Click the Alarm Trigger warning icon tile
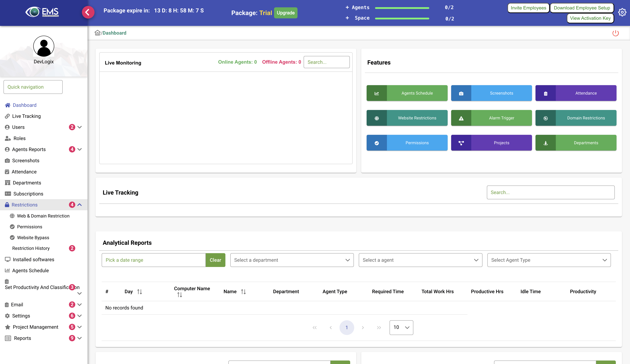The image size is (630, 364). [x=461, y=118]
